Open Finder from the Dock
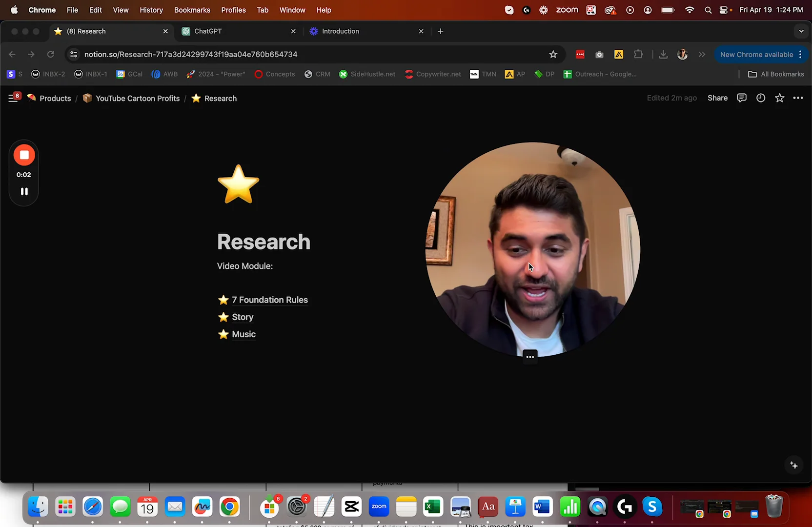The height and width of the screenshot is (527, 812). (x=38, y=507)
